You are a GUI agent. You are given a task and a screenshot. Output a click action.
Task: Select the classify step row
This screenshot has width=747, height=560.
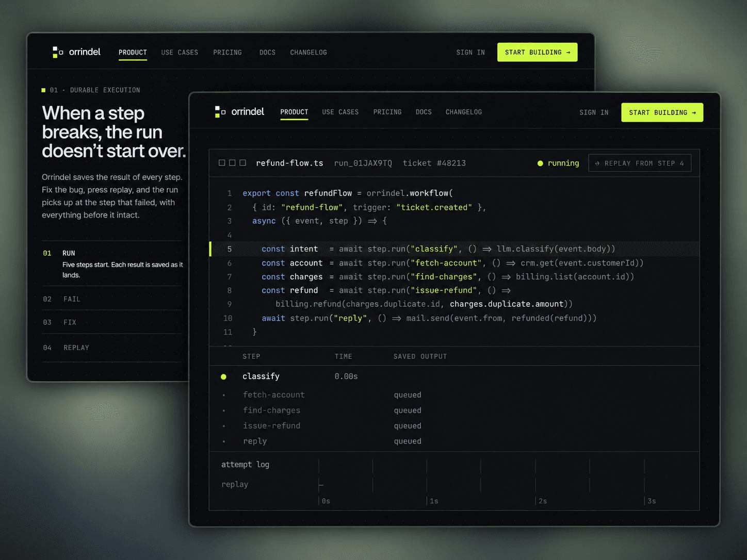(x=454, y=376)
